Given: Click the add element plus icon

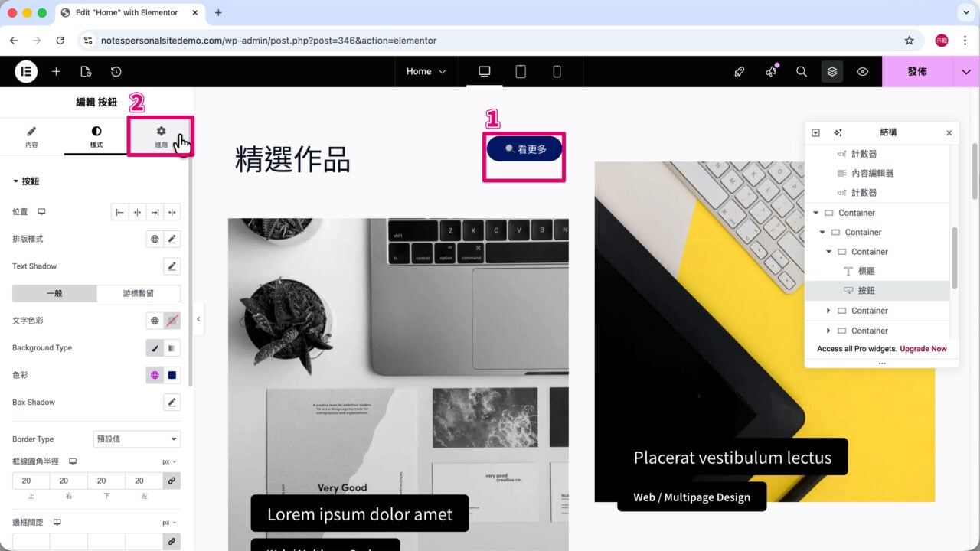Looking at the screenshot, I should pyautogui.click(x=56, y=71).
